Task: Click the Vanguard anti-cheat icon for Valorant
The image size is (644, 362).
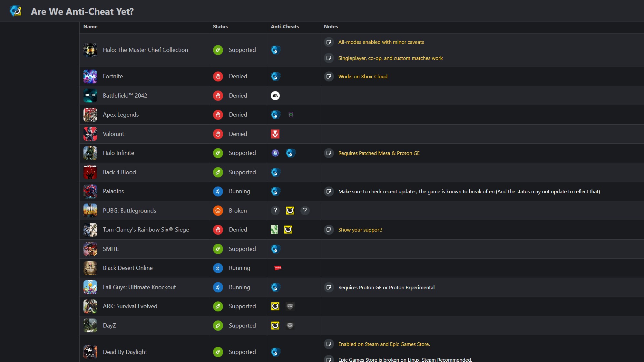Action: [x=275, y=134]
